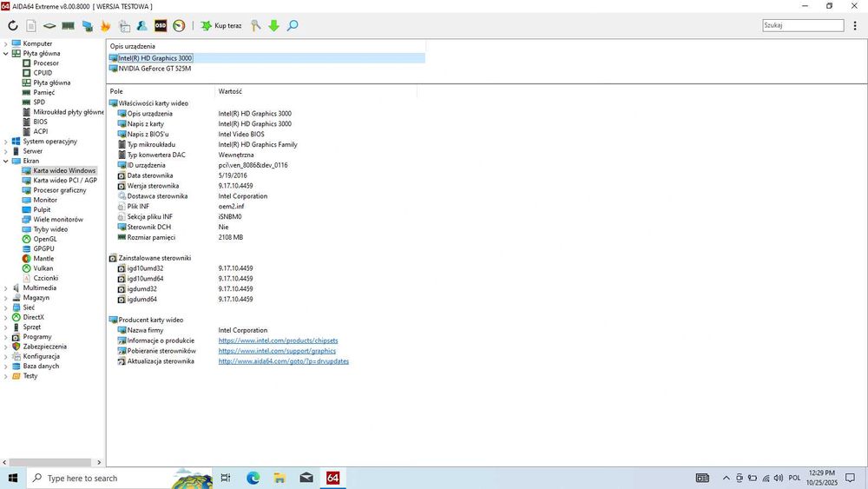This screenshot has height=489, width=868.
Task: Select Czcionki in the tree
Action: [x=45, y=279]
